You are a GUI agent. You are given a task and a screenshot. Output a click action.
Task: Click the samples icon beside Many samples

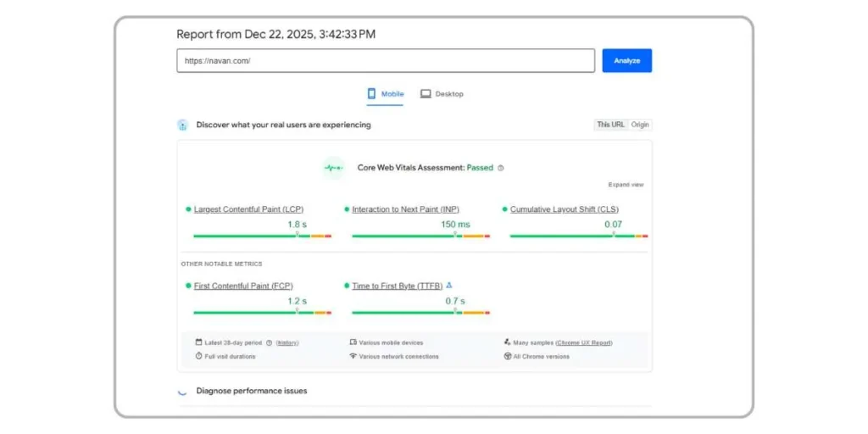tap(507, 342)
